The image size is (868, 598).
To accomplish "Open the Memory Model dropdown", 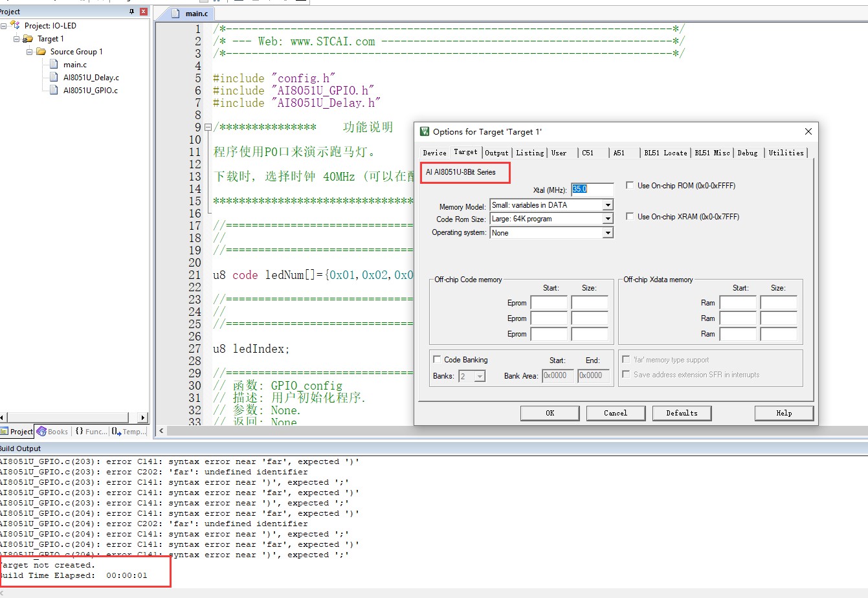I will [x=551, y=205].
